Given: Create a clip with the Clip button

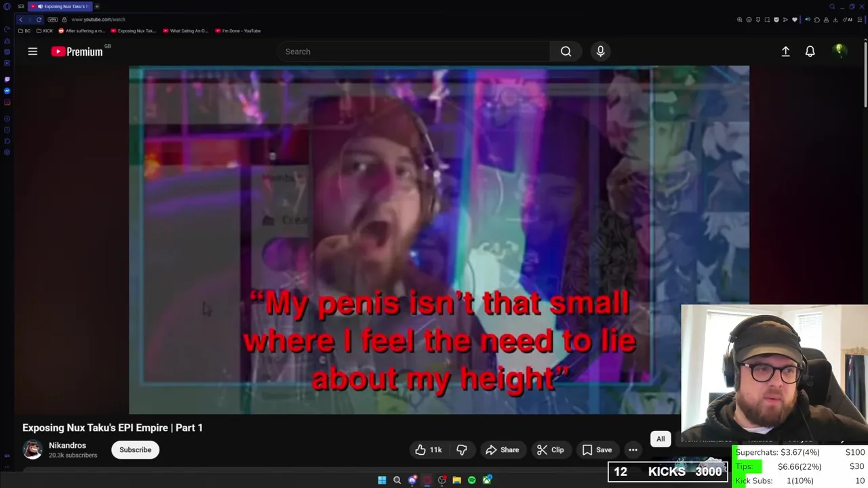Looking at the screenshot, I should click(x=550, y=450).
